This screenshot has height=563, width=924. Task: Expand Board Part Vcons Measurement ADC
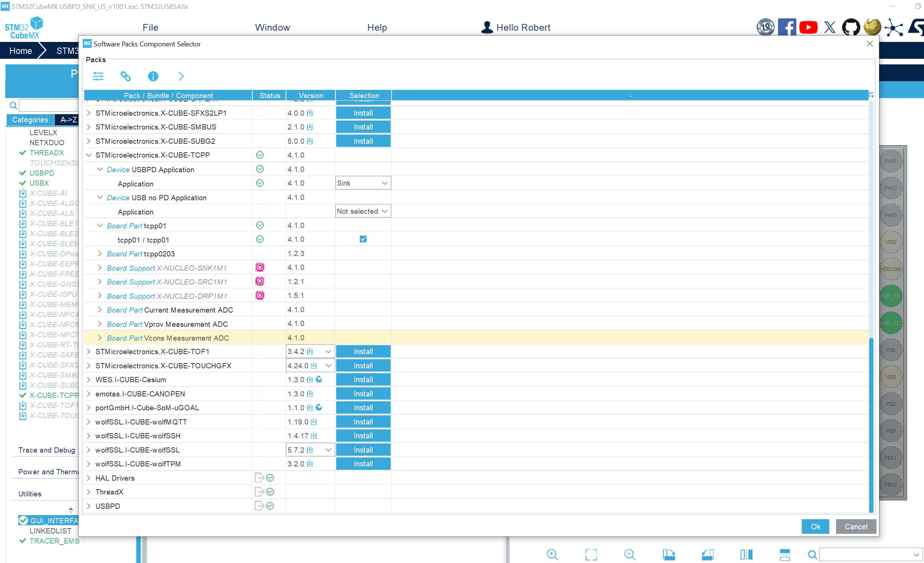point(100,338)
